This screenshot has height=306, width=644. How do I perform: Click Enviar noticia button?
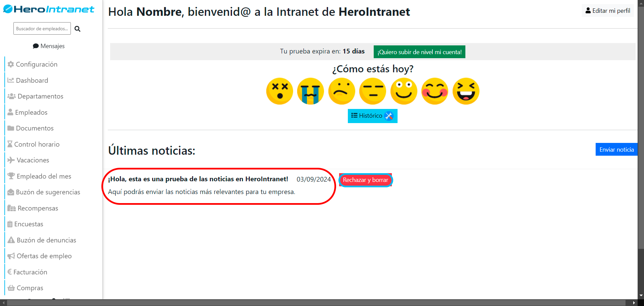tap(616, 150)
